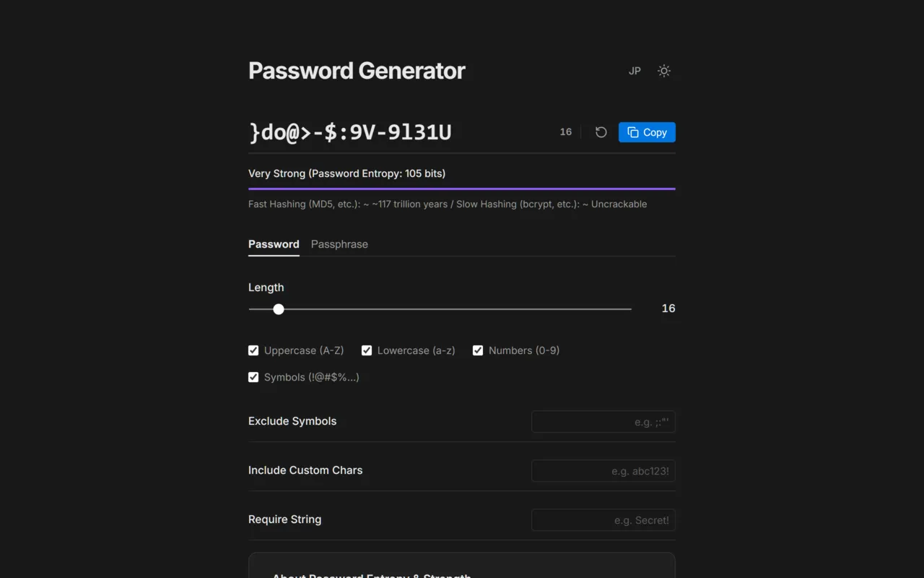Screen dimensions: 924x578
Task: Click the regenerate password icon
Action: [601, 132]
